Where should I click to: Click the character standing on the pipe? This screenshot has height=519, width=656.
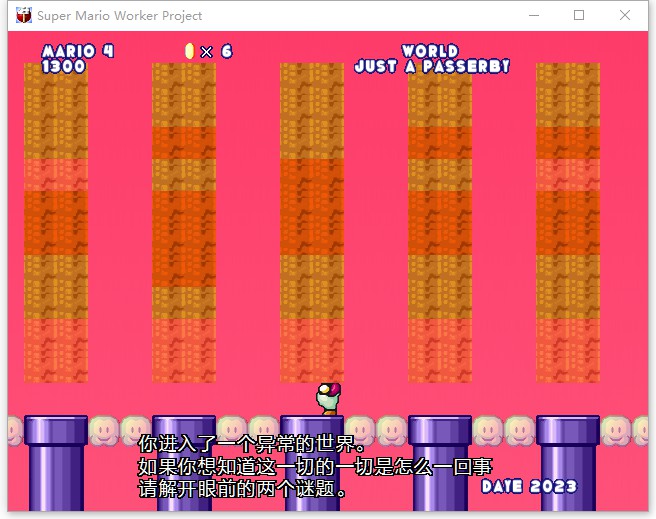point(329,399)
